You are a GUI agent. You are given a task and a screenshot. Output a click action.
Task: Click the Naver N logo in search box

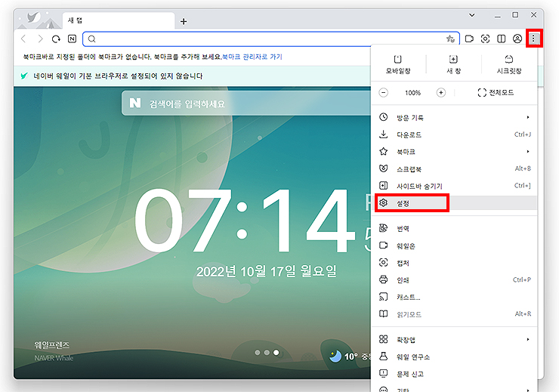(x=135, y=103)
